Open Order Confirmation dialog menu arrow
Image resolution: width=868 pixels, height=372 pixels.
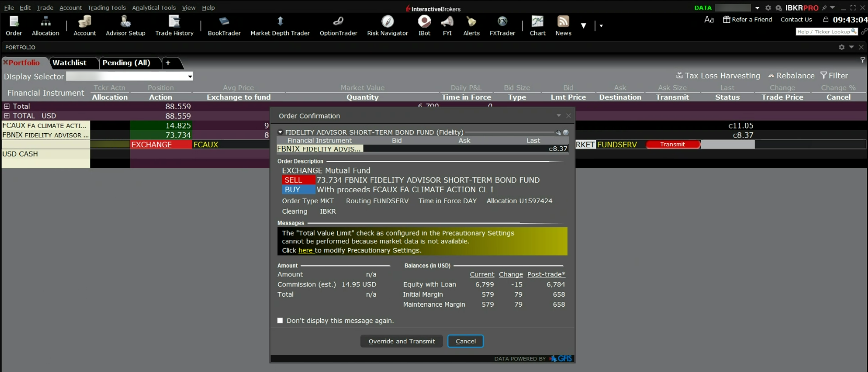click(x=559, y=115)
